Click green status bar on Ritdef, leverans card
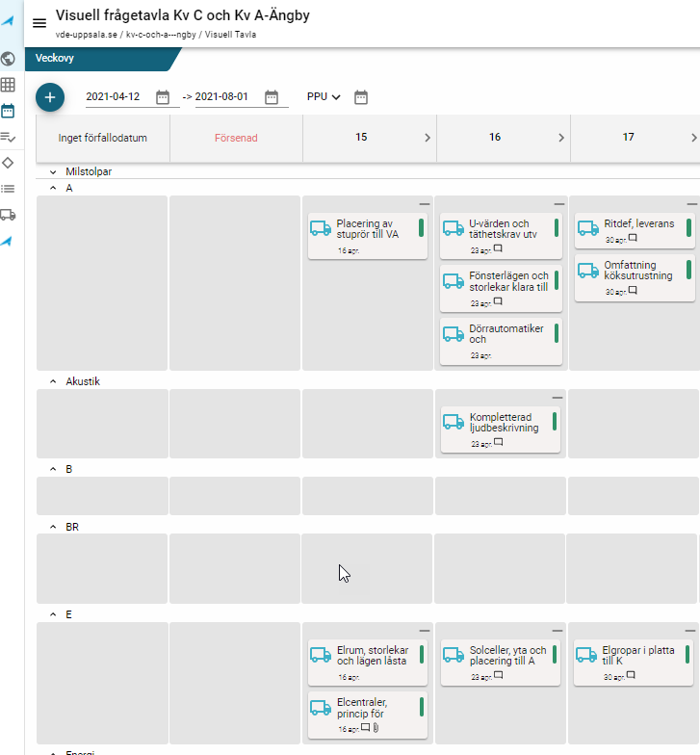The image size is (700, 755). pos(688,227)
